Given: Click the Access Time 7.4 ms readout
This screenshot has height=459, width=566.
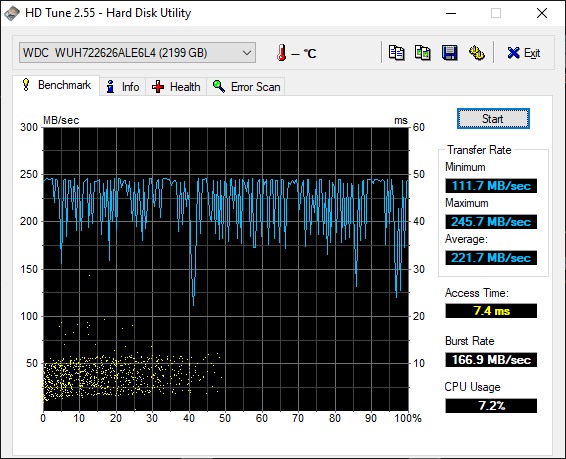Looking at the screenshot, I should [x=491, y=311].
